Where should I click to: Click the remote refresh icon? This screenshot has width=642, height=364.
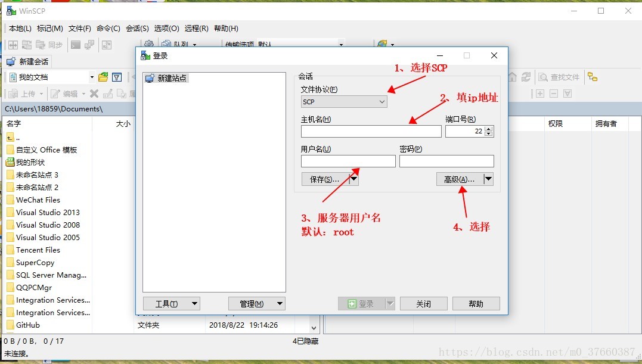tap(526, 77)
